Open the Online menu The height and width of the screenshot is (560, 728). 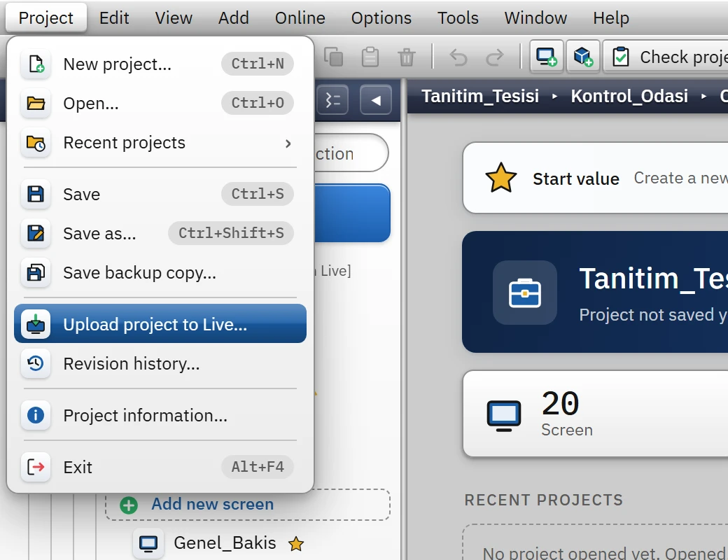[300, 17]
